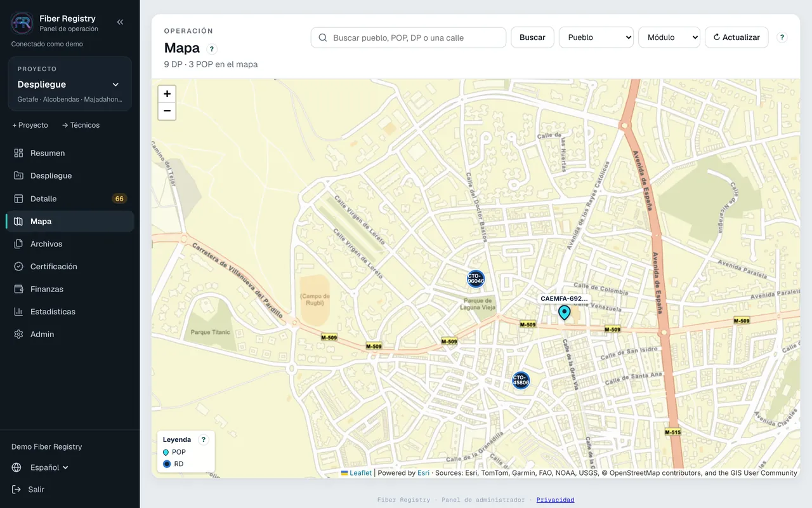The height and width of the screenshot is (508, 812).
Task: Click the 66 badge on Detalle
Action: click(x=119, y=199)
